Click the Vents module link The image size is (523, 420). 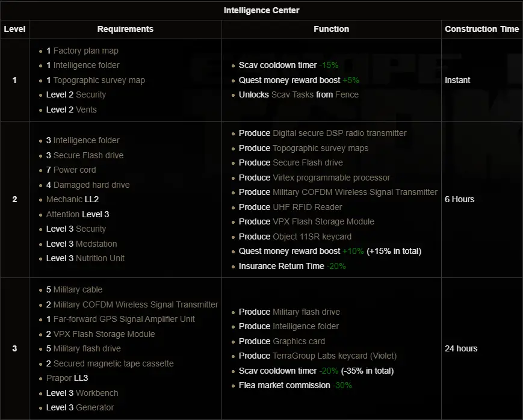point(86,110)
